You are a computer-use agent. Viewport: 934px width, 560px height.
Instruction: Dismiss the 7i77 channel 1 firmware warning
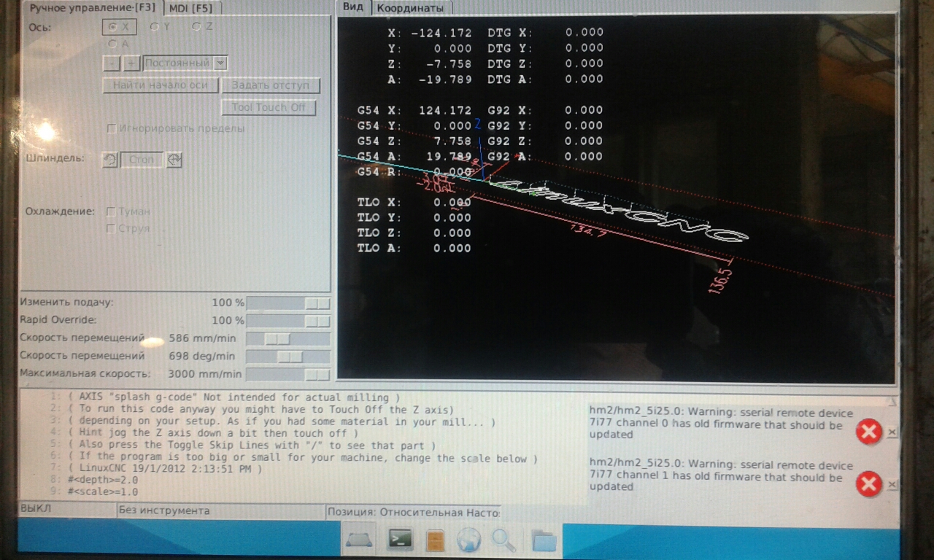pos(892,485)
